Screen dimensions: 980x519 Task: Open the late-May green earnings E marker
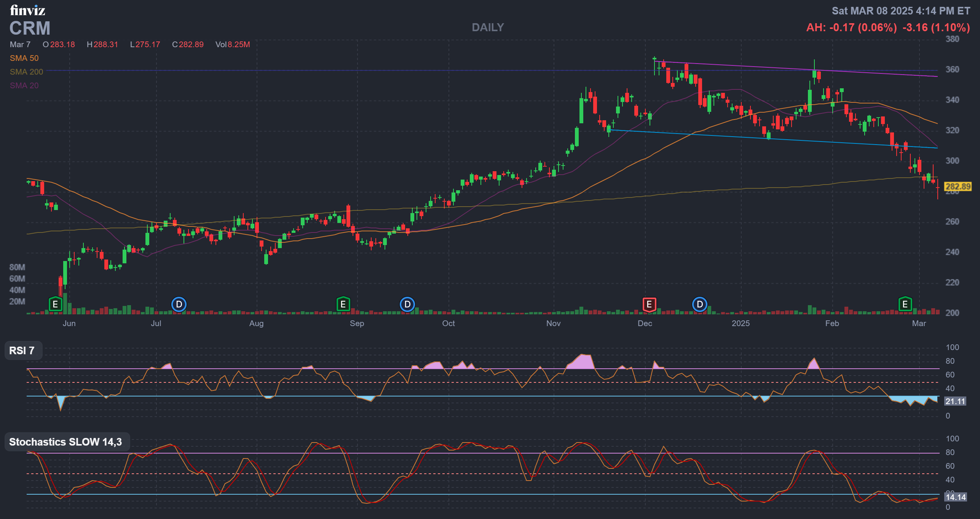pos(55,304)
